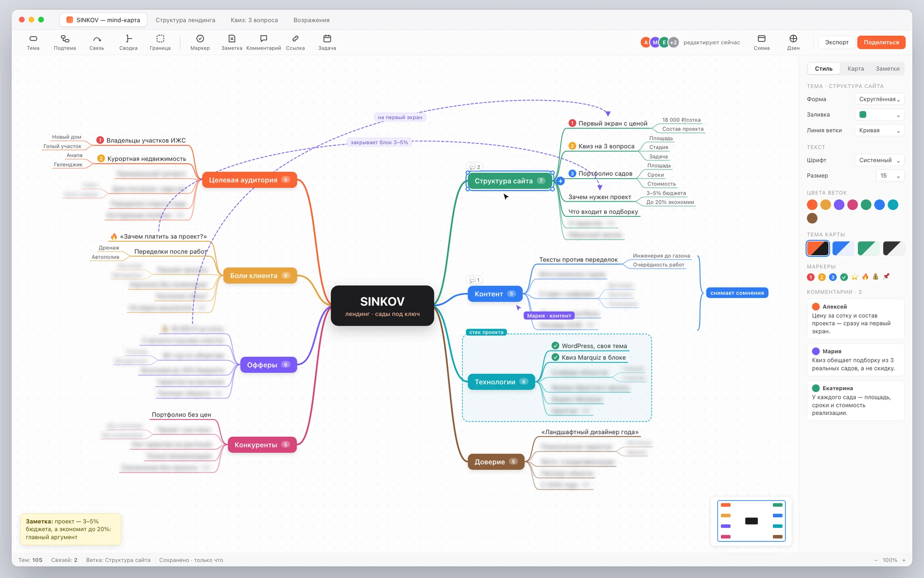This screenshot has height=578, width=924.
Task: Click the minimap overview
Action: click(751, 521)
